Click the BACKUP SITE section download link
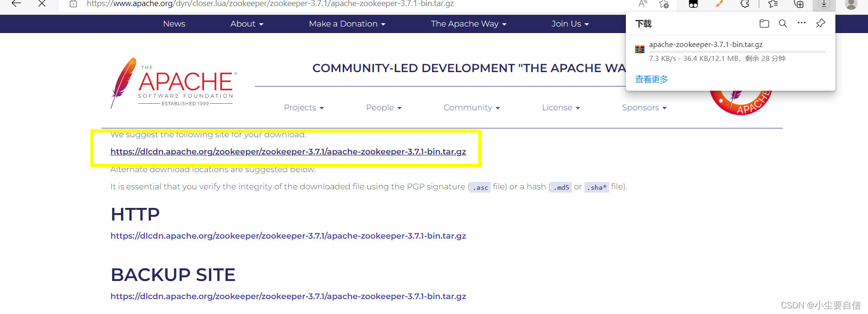This screenshot has width=868, height=314. pyautogui.click(x=288, y=296)
